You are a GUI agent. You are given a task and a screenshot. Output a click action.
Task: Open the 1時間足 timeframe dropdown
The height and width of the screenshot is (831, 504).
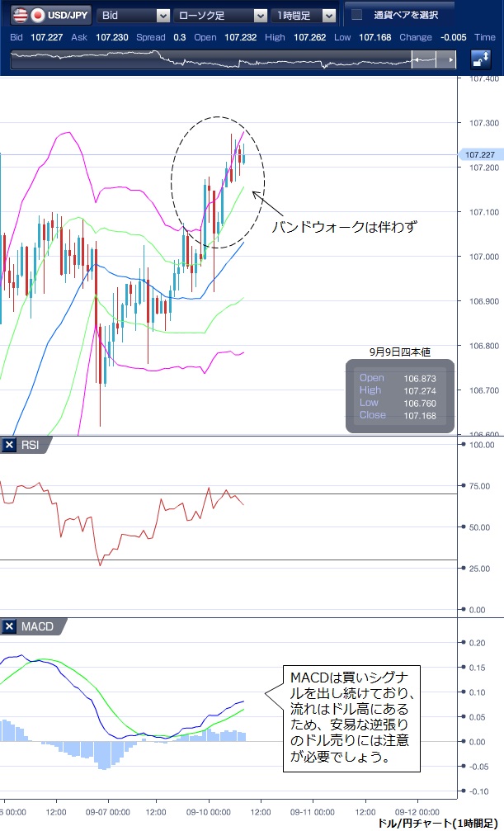305,15
